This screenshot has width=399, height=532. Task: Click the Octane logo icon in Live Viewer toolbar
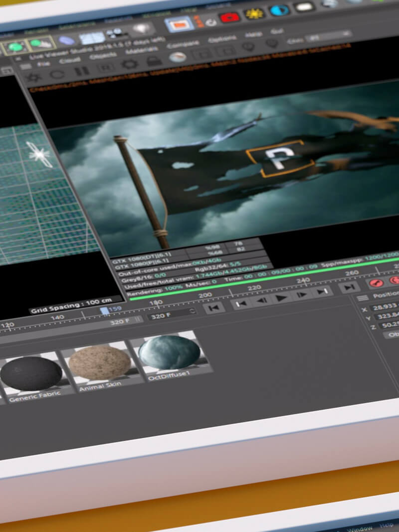click(34, 77)
